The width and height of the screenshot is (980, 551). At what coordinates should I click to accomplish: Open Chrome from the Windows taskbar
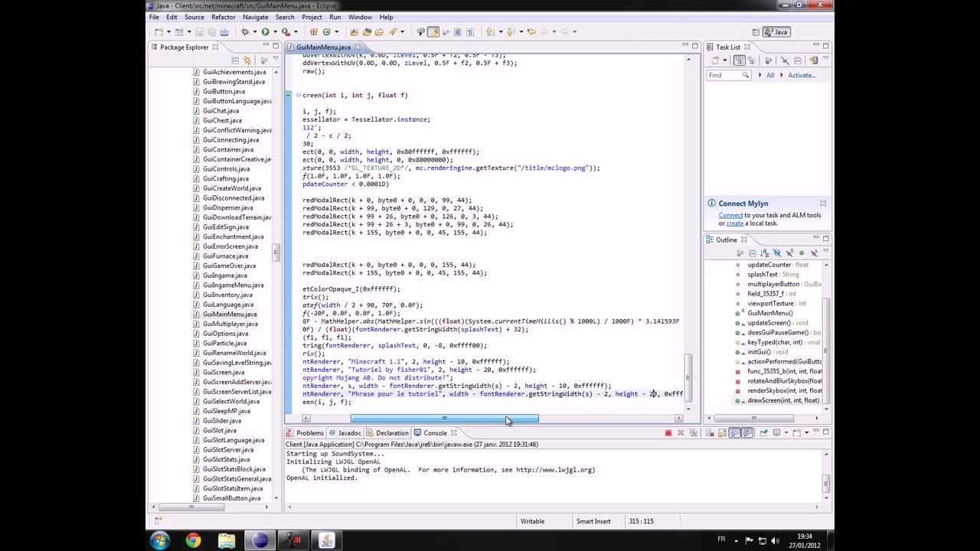click(193, 541)
